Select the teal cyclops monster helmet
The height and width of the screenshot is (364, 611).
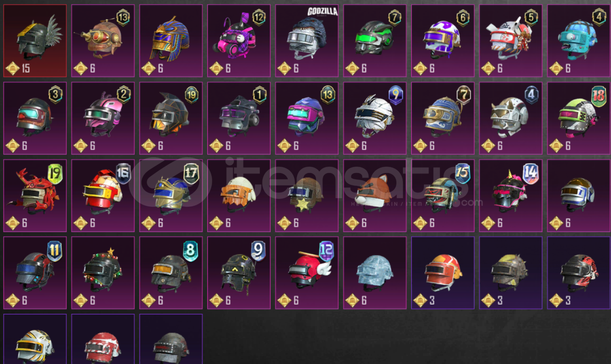click(x=579, y=41)
